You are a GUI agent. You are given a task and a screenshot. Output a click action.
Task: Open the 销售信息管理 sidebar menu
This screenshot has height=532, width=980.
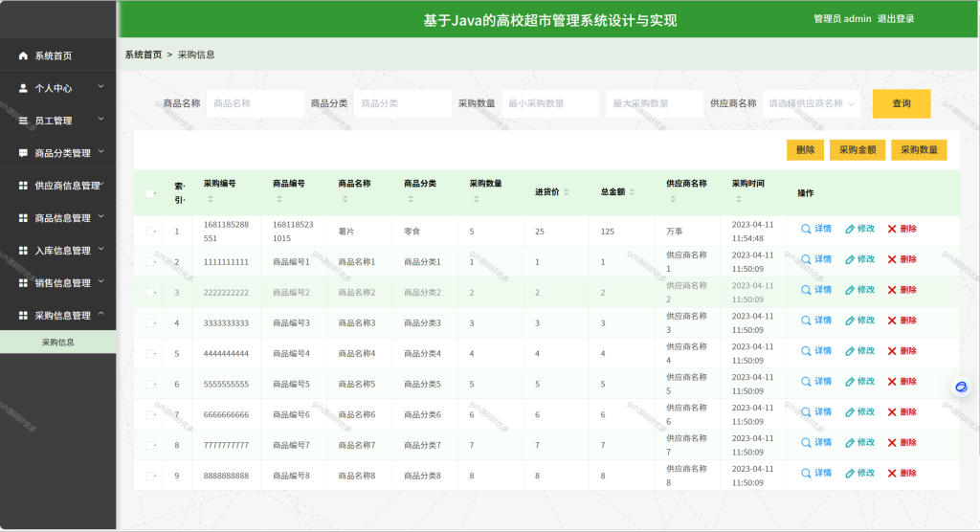pyautogui.click(x=58, y=283)
